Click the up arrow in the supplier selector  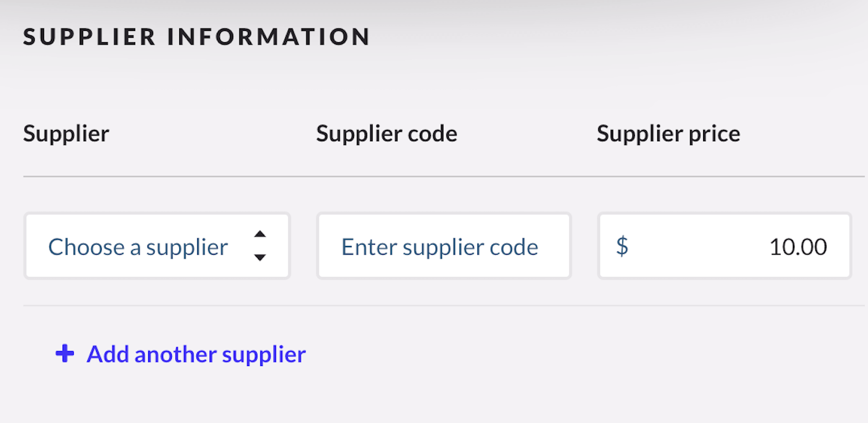coord(260,234)
